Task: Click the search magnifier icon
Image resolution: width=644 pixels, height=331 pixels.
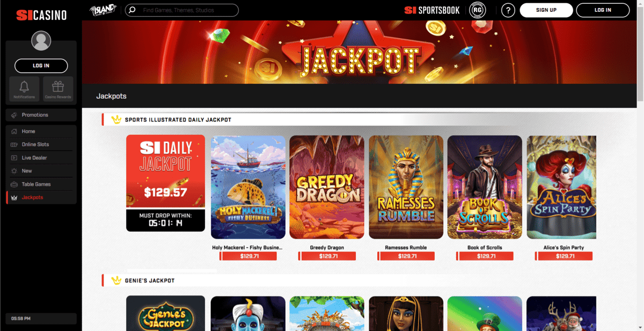Action: click(x=133, y=10)
